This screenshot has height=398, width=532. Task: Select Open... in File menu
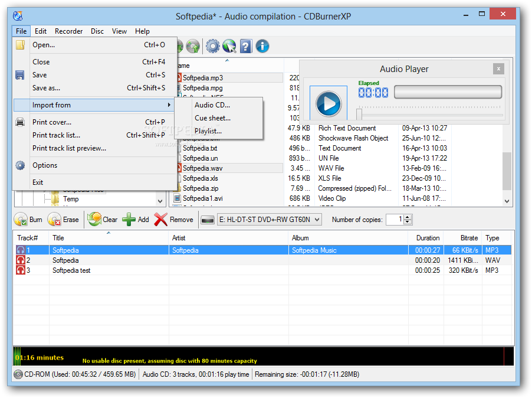94,45
